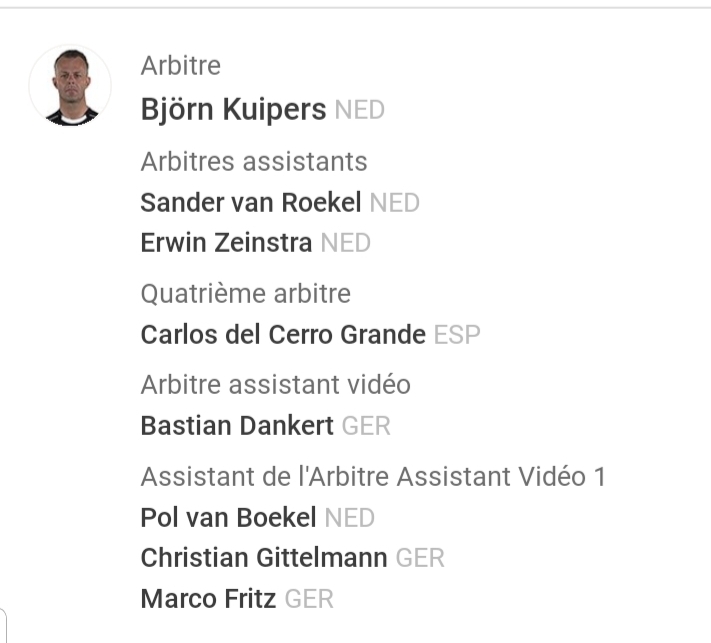Image resolution: width=711 pixels, height=643 pixels.
Task: Open Björn Kuipers' name link
Action: point(233,110)
